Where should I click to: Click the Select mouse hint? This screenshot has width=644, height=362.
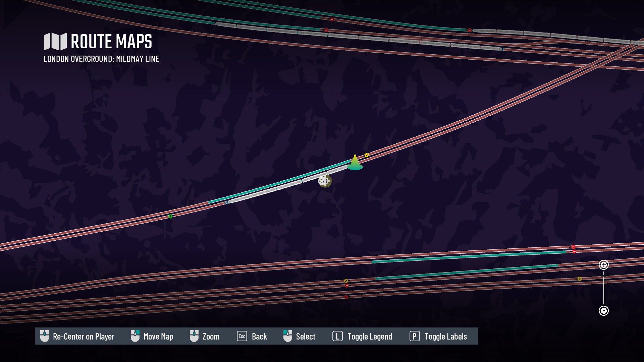(299, 336)
